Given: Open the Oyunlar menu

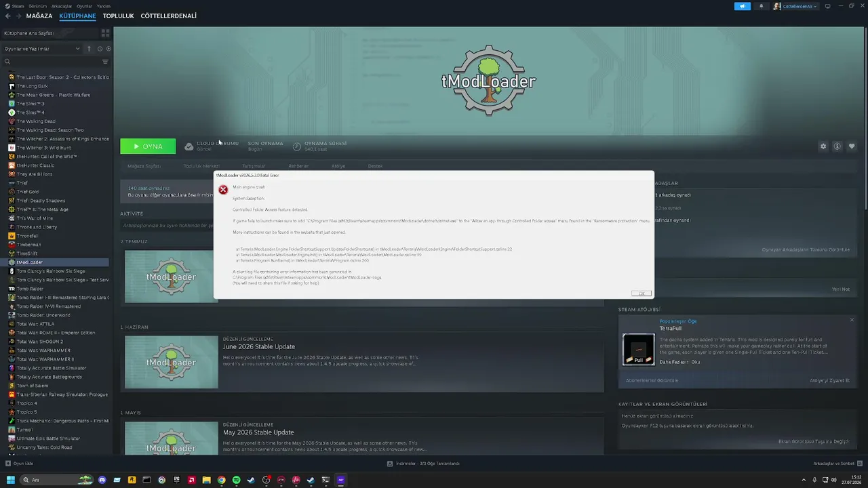Looking at the screenshot, I should tap(85, 6).
